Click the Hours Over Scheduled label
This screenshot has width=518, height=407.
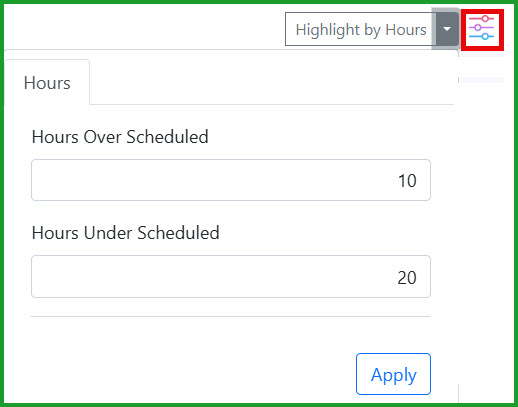coord(120,137)
